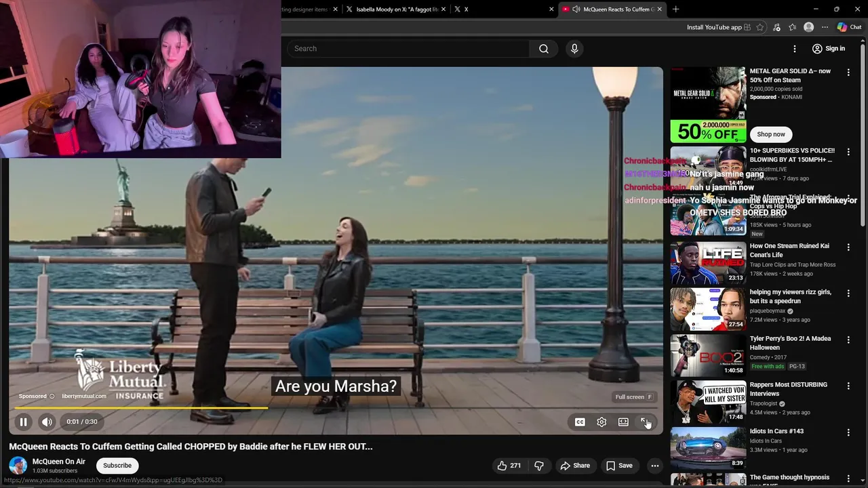Share the video

(575, 466)
